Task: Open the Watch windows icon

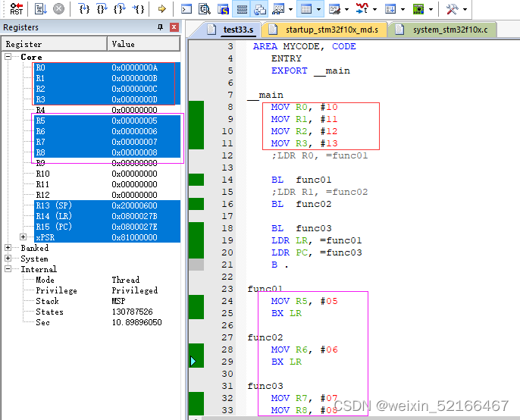Action: pos(278,9)
